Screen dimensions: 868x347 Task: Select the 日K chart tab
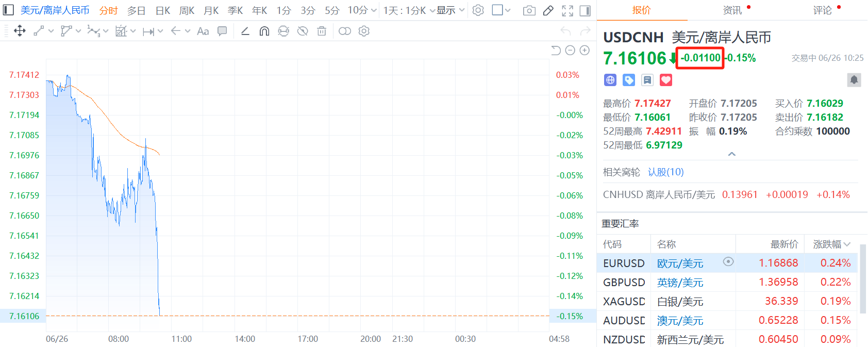pyautogui.click(x=163, y=10)
